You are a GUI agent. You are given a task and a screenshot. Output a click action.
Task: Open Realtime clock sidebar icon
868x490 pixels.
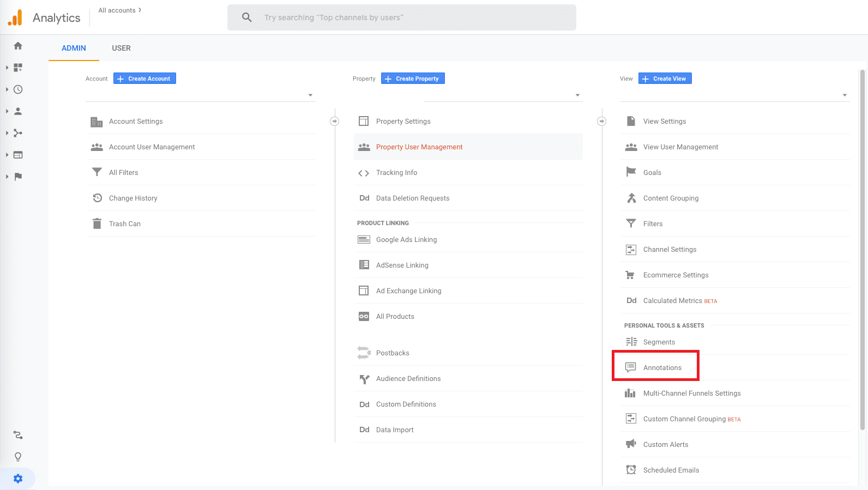[x=18, y=89]
